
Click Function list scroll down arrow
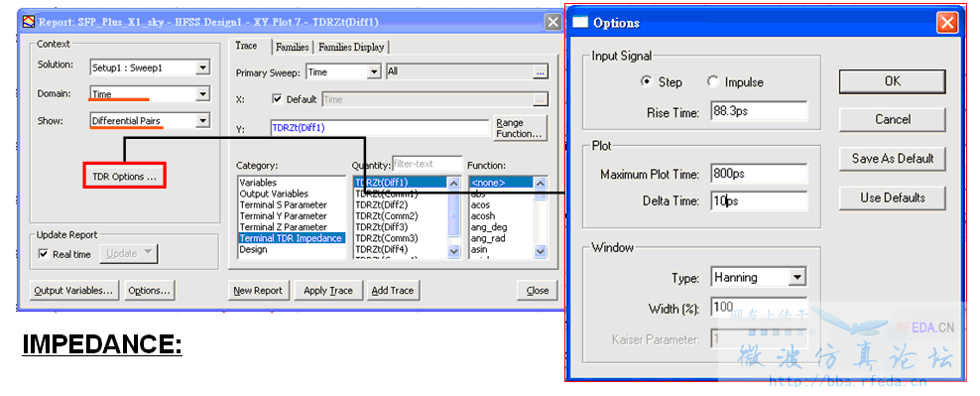(x=541, y=251)
